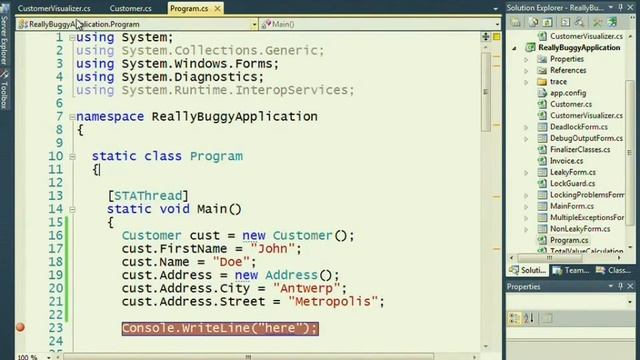Select Program.cs in Solution Explorer tree
The image size is (640, 360).
(x=569, y=240)
